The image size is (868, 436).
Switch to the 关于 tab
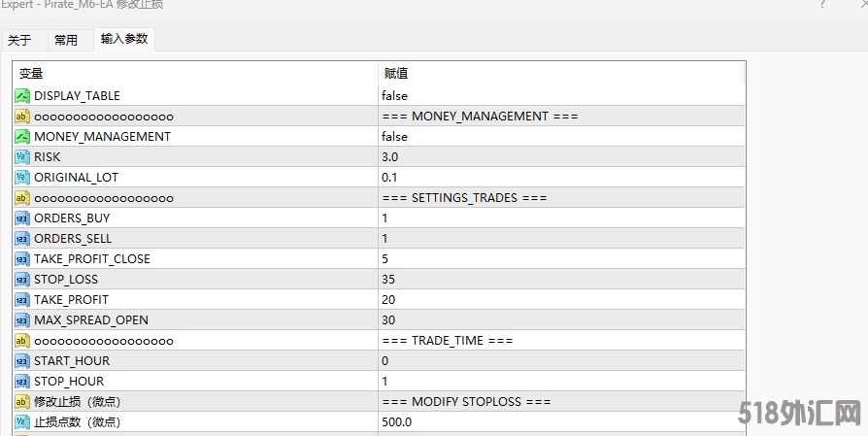point(19,40)
